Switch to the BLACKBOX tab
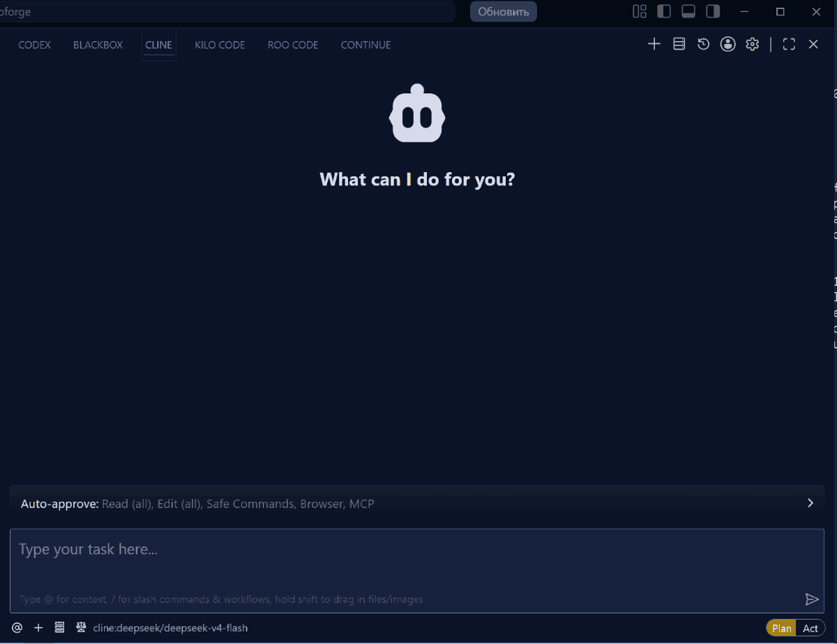Screen dimensions: 837x644 98,45
